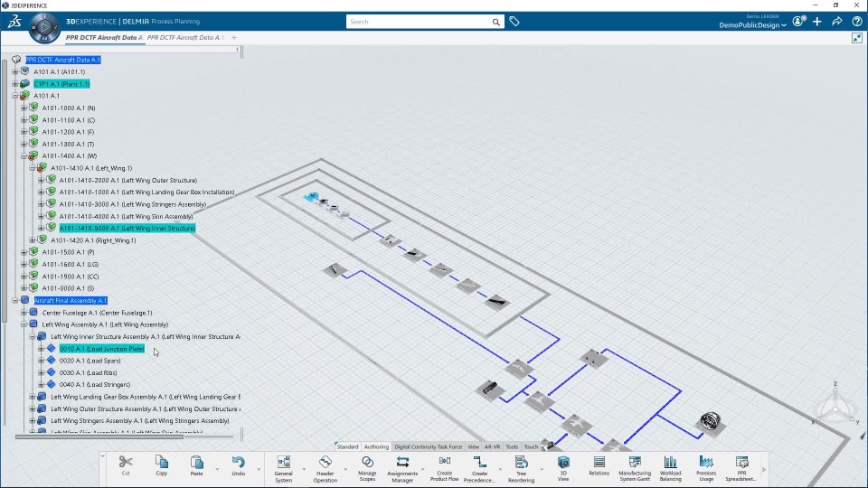Click the Undo icon
The width and height of the screenshot is (868, 488).
click(x=238, y=462)
